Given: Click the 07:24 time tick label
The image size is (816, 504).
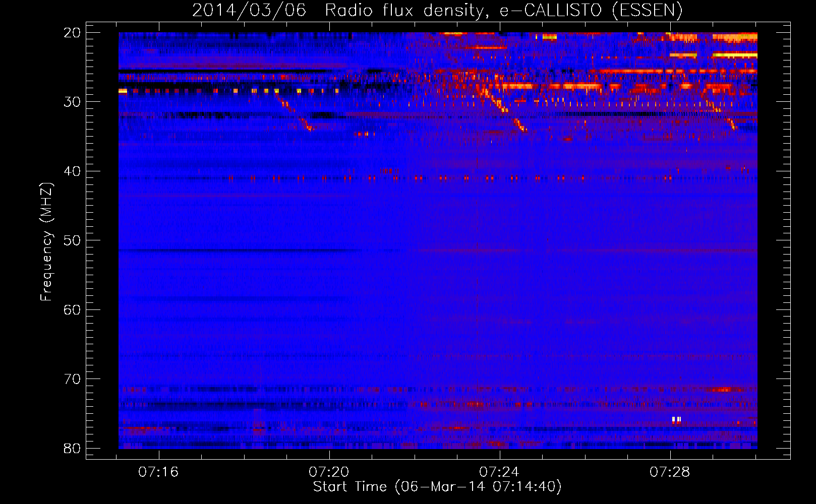Looking at the screenshot, I should tap(499, 472).
